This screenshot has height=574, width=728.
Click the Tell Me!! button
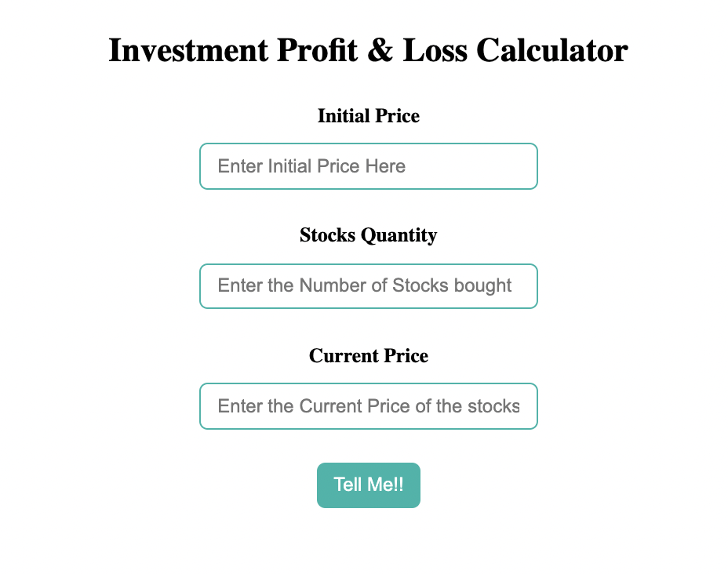[x=368, y=485]
